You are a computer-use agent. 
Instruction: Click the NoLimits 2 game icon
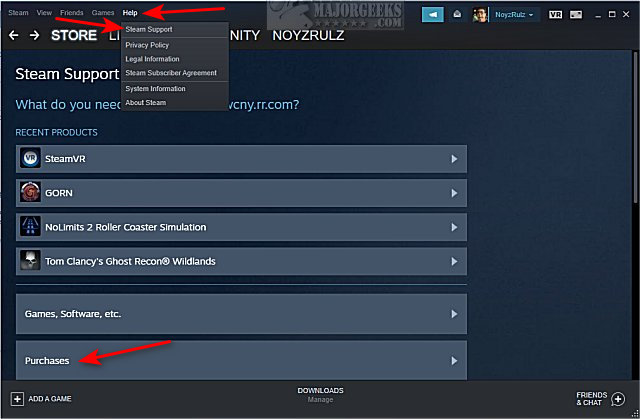(30, 227)
